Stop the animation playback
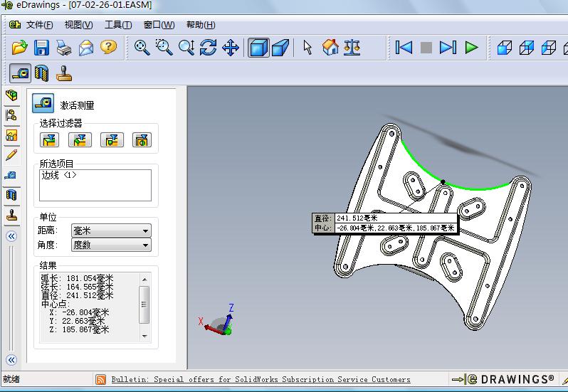 (426, 48)
